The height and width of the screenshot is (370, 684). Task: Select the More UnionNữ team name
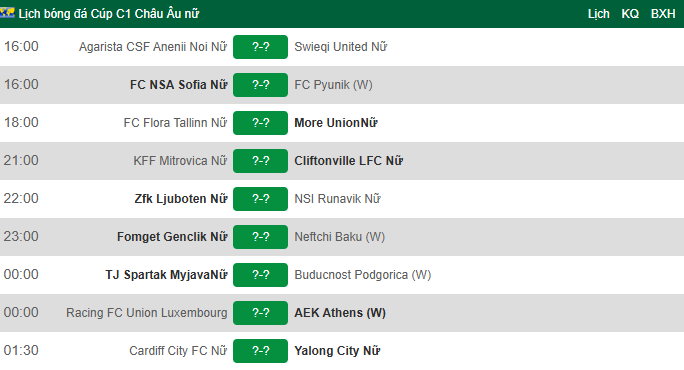(336, 123)
